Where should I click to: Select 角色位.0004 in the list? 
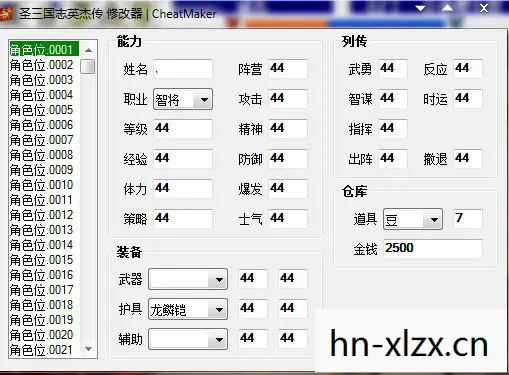pyautogui.click(x=44, y=95)
